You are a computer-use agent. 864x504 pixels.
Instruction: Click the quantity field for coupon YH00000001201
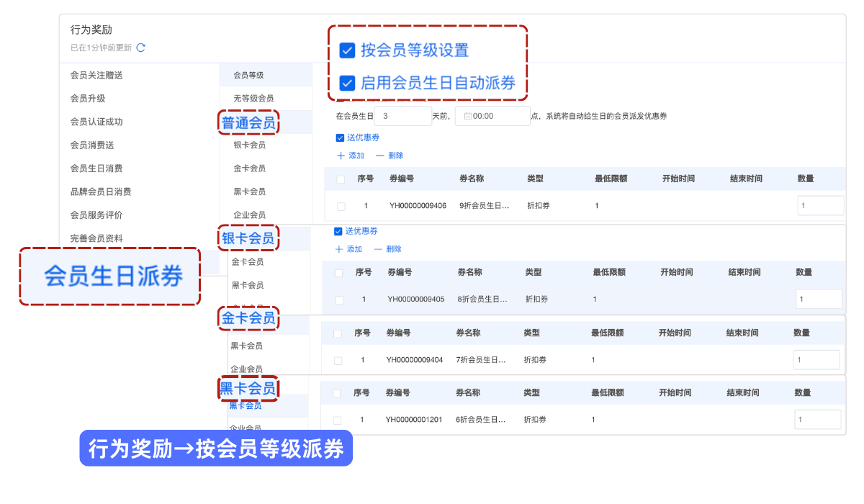pos(817,420)
